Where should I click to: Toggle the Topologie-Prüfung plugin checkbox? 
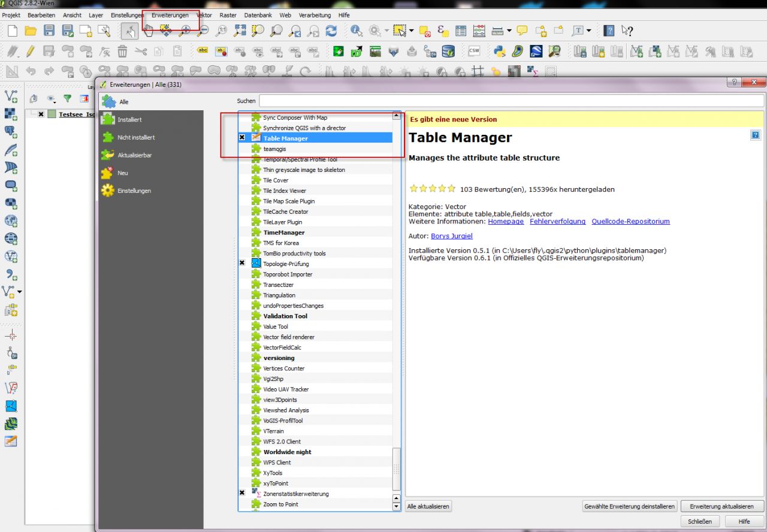242,264
